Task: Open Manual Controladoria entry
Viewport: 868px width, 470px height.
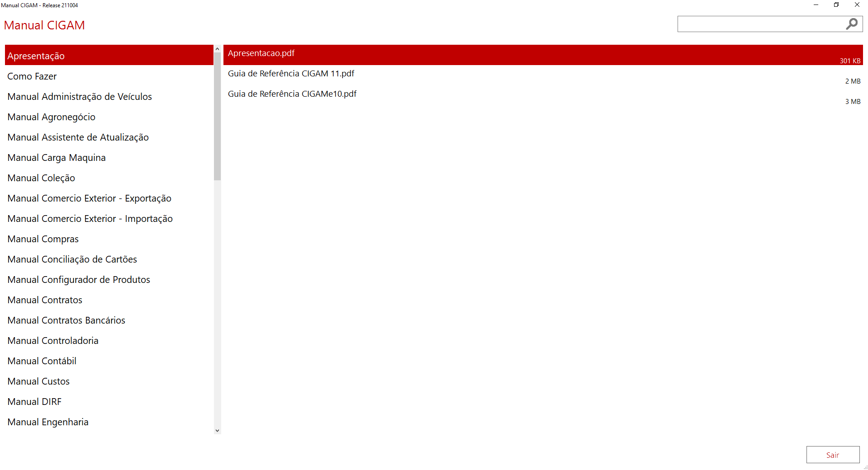Action: [109, 340]
